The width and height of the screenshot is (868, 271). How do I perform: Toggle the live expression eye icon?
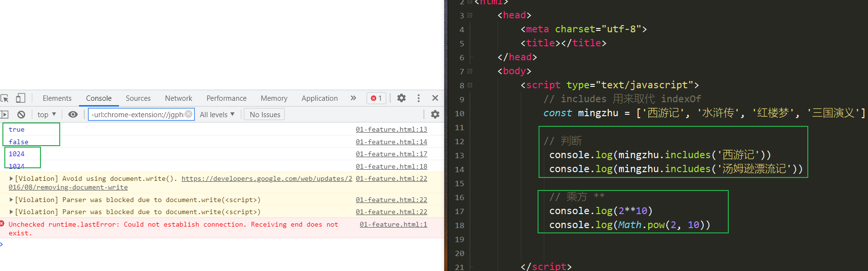pos(73,114)
